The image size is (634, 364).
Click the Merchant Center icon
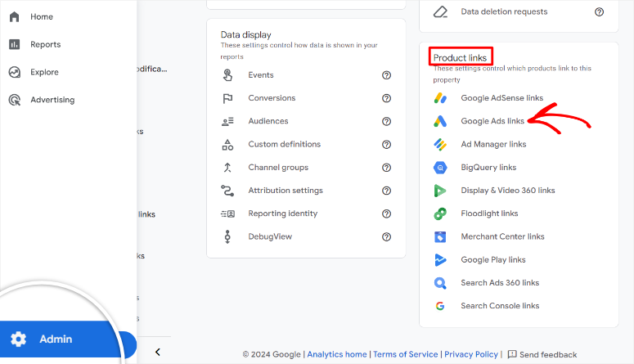[440, 236]
